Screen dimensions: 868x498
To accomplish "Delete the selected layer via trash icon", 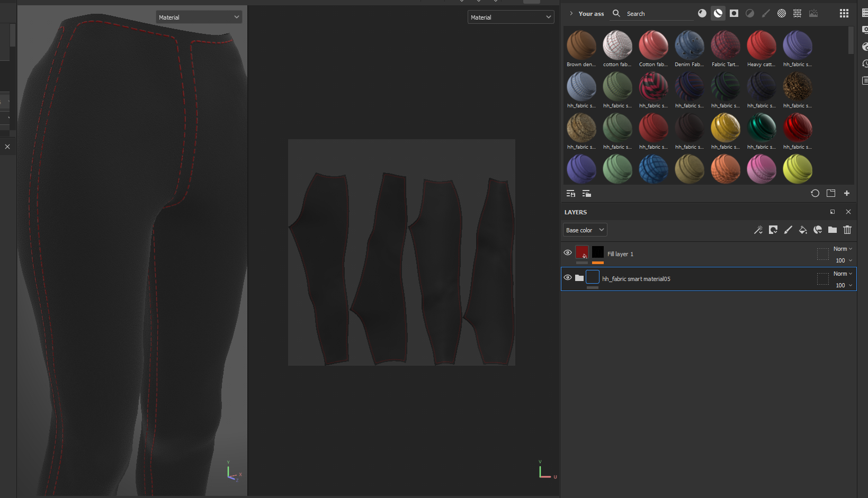I will 847,230.
